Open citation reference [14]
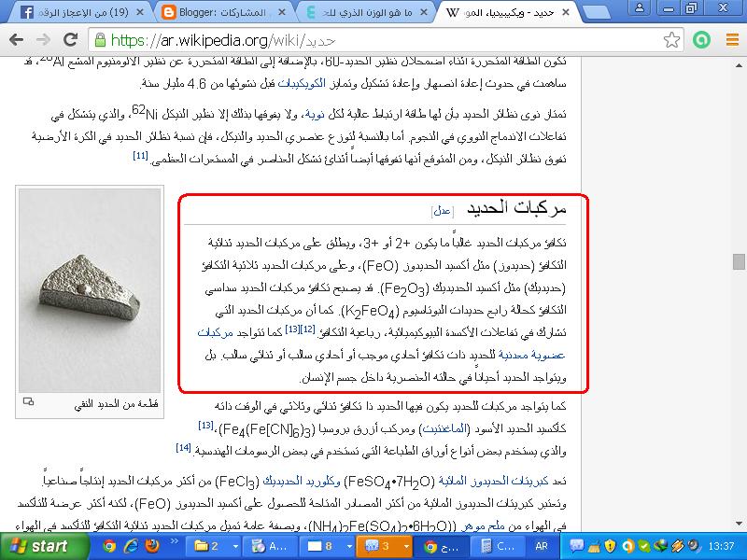 pos(183,448)
